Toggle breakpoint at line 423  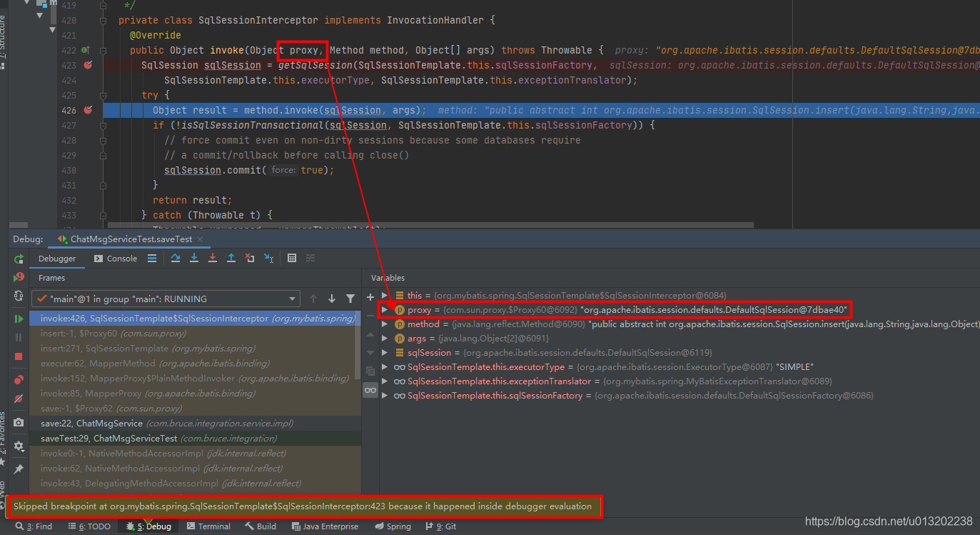click(88, 65)
